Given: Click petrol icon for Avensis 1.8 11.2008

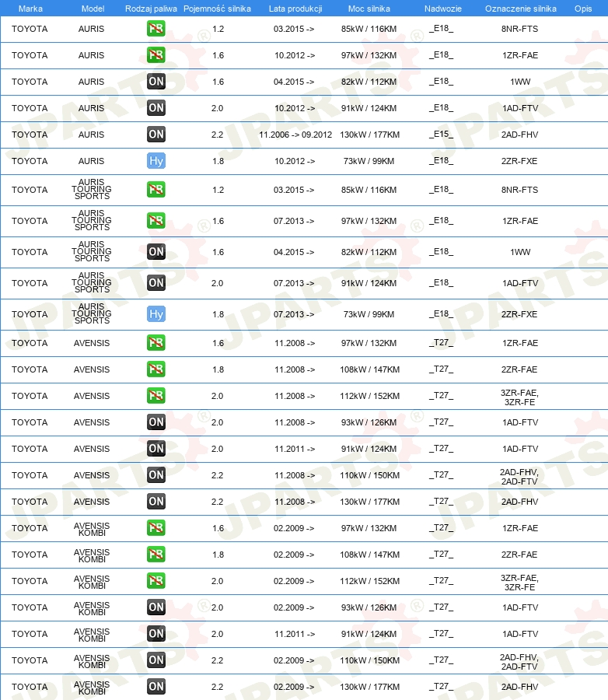Looking at the screenshot, I should [155, 369].
